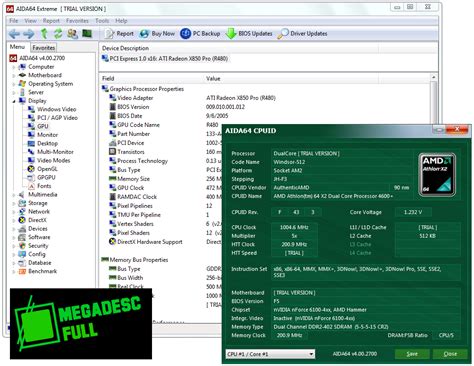
Task: Open Desktop under Display
Action: click(x=43, y=143)
